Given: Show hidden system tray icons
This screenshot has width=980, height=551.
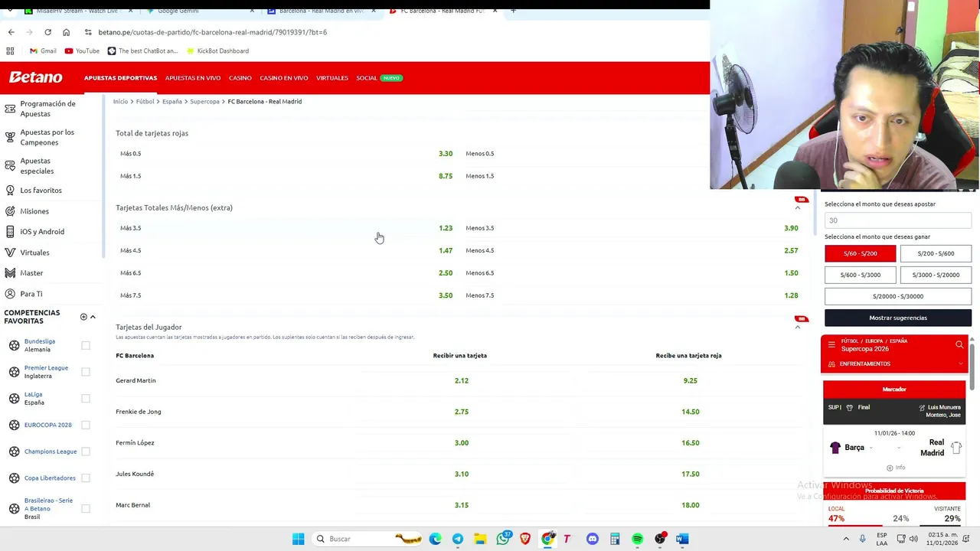Looking at the screenshot, I should [x=846, y=539].
